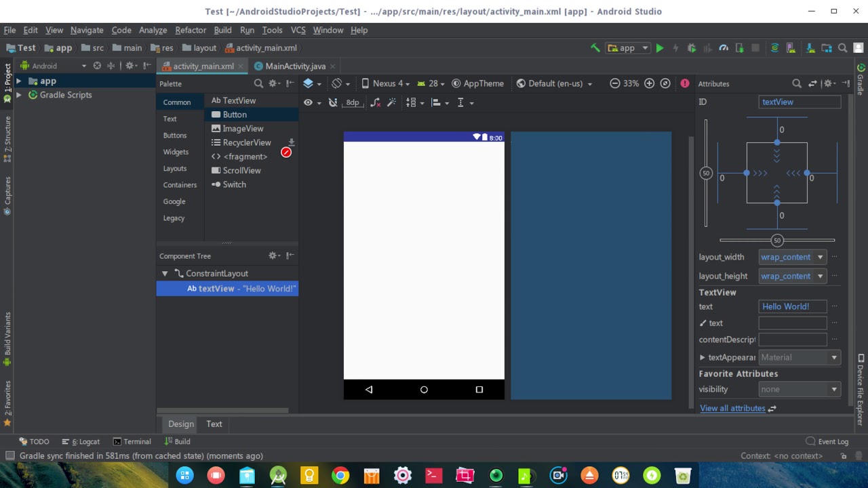
Task: Click the Debug app bug icon
Action: (x=692, y=48)
